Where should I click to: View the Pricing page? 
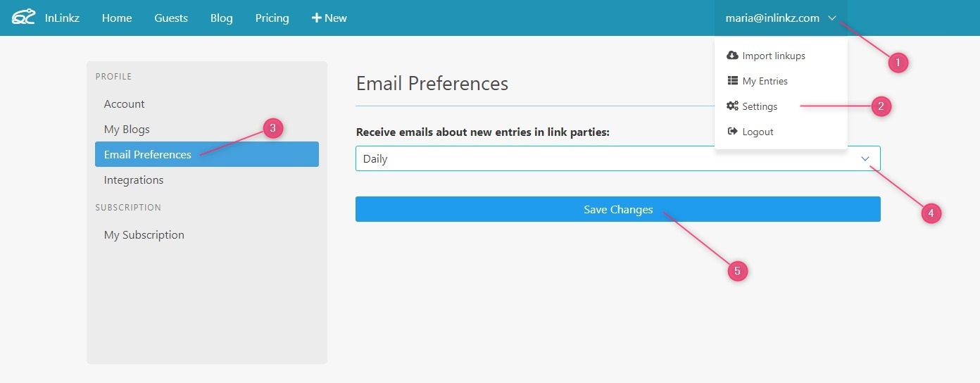(272, 18)
